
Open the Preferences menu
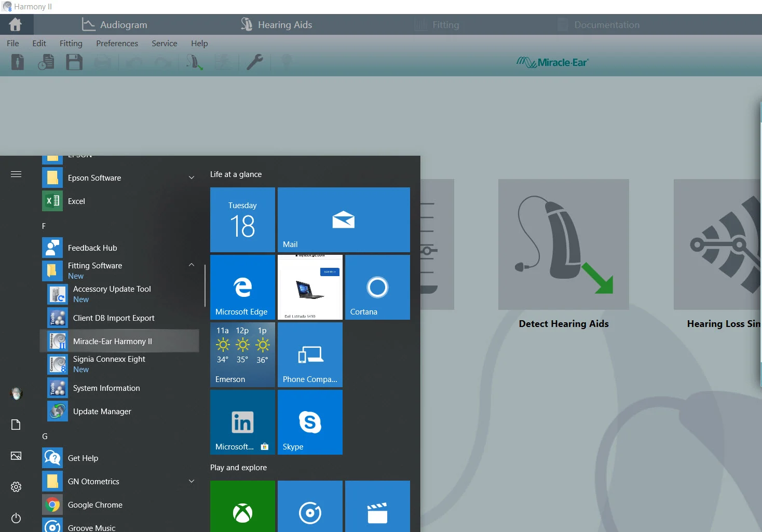pyautogui.click(x=117, y=43)
